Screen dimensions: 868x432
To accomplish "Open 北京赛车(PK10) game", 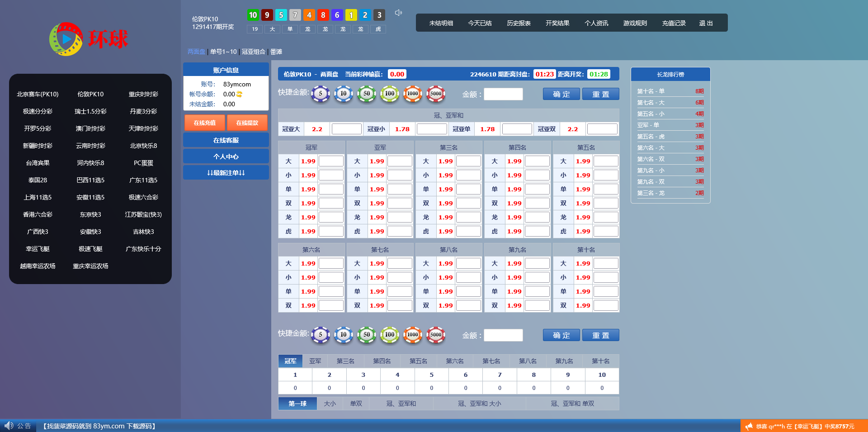I will (x=38, y=94).
